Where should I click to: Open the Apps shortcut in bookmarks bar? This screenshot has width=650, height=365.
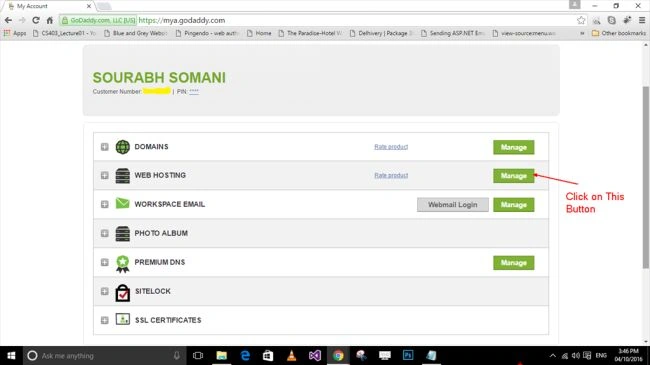click(x=15, y=33)
